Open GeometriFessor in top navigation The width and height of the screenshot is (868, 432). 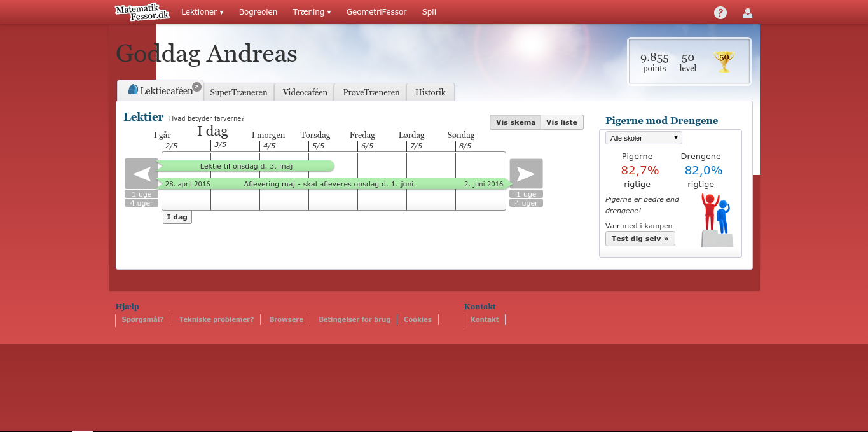[x=376, y=12]
